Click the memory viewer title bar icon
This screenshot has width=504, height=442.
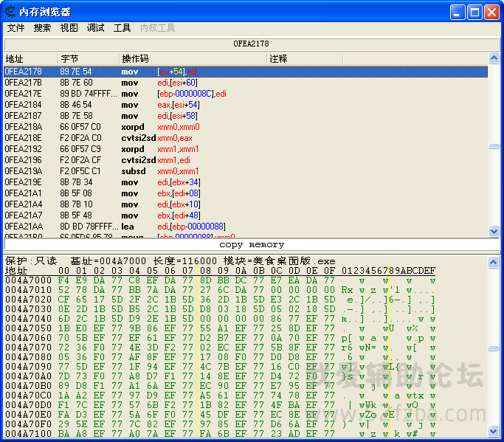(x=10, y=12)
